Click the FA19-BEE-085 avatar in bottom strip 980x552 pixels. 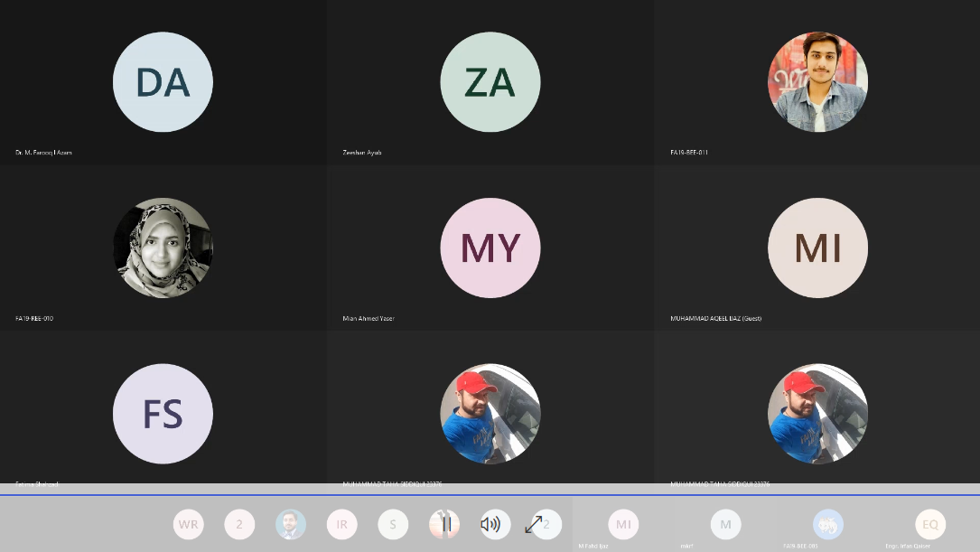point(828,524)
